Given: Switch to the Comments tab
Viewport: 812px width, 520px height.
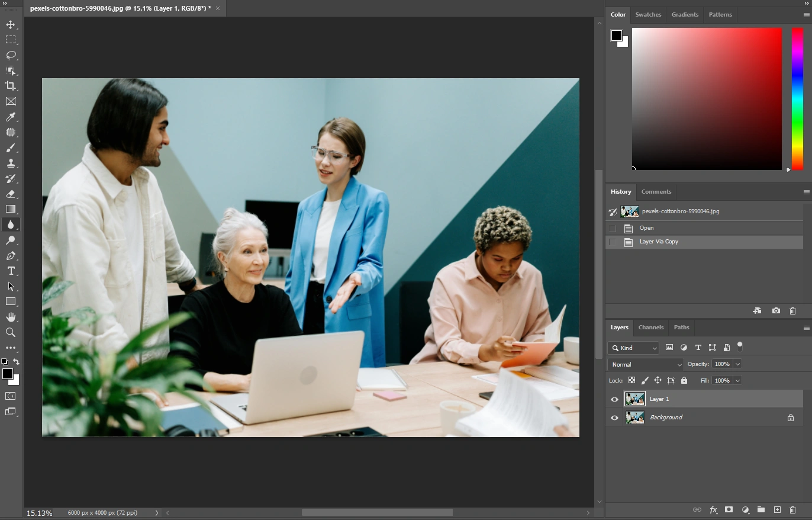Looking at the screenshot, I should (x=656, y=191).
